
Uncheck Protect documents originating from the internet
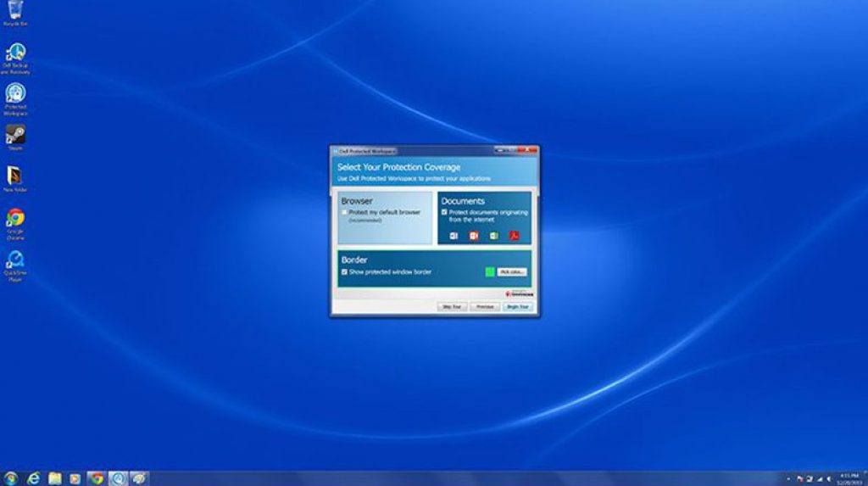[x=444, y=212]
